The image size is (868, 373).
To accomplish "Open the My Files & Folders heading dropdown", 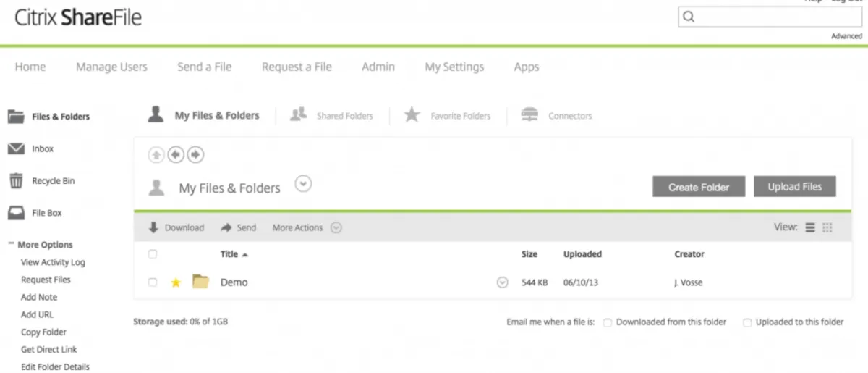I will pyautogui.click(x=304, y=184).
